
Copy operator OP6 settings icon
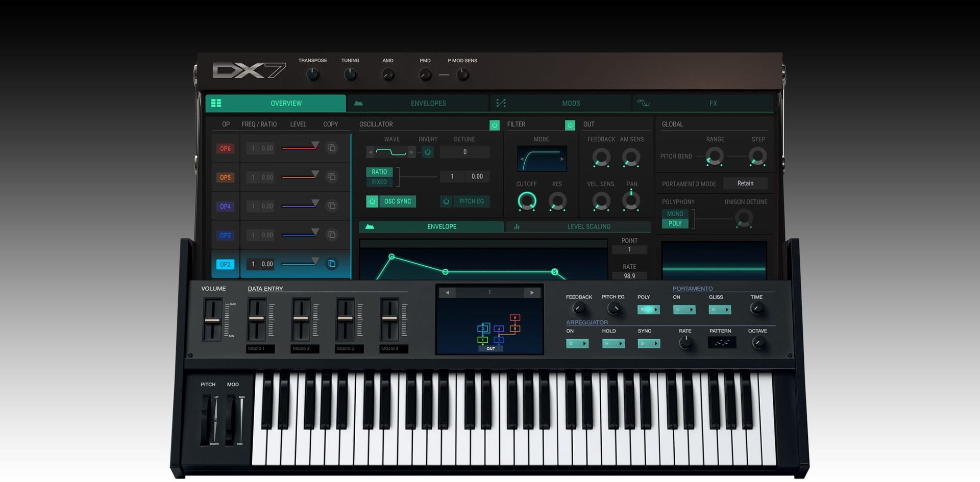coord(332,148)
